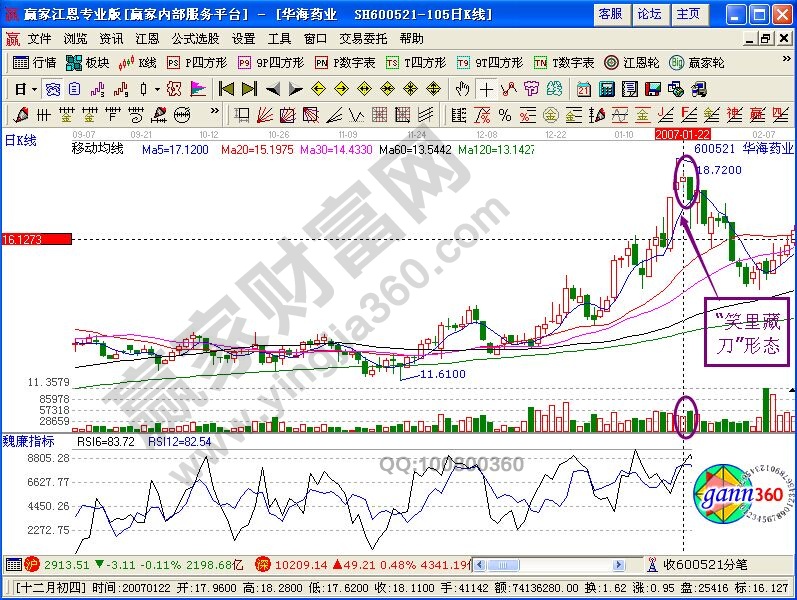Viewport: 797px width, 600px height.
Task: Open the 资讯 menu
Action: point(111,39)
